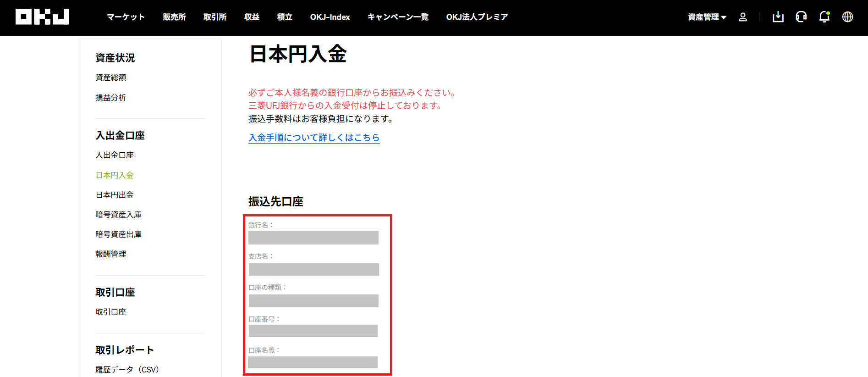Open the headset support icon
The width and height of the screenshot is (868, 377).
(x=801, y=17)
